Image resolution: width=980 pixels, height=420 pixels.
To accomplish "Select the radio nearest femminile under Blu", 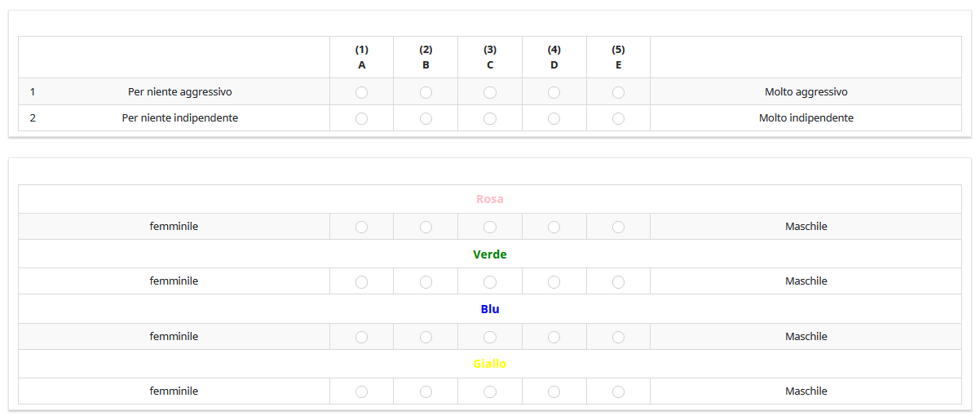I will [362, 337].
